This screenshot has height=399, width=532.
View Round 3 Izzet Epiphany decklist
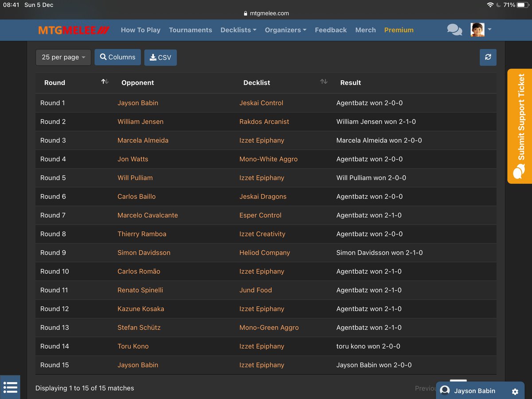[262, 140]
